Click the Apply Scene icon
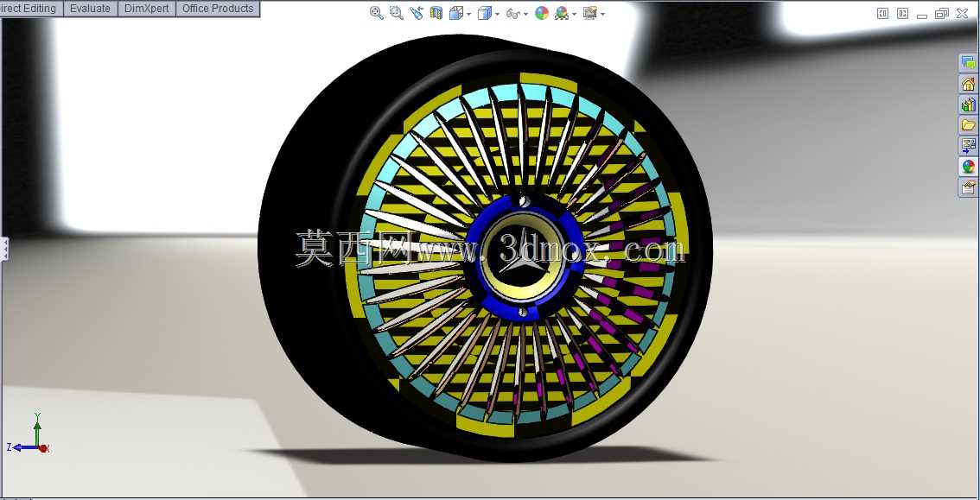The image size is (980, 500). pos(561,13)
